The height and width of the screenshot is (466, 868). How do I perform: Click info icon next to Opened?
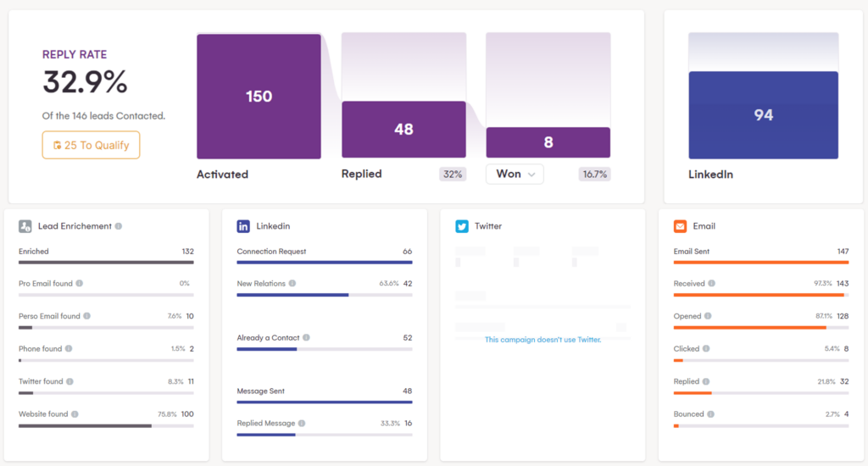click(x=709, y=316)
